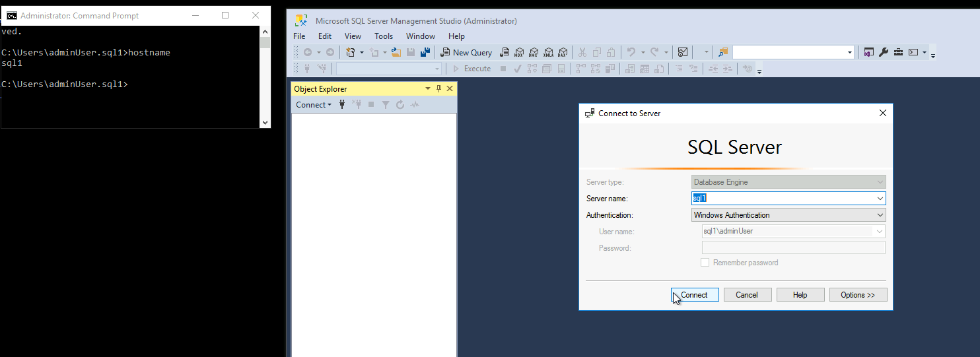This screenshot has width=980, height=357.
Task: Click Activity Monitor pulse icon in Object Explorer
Action: [415, 104]
